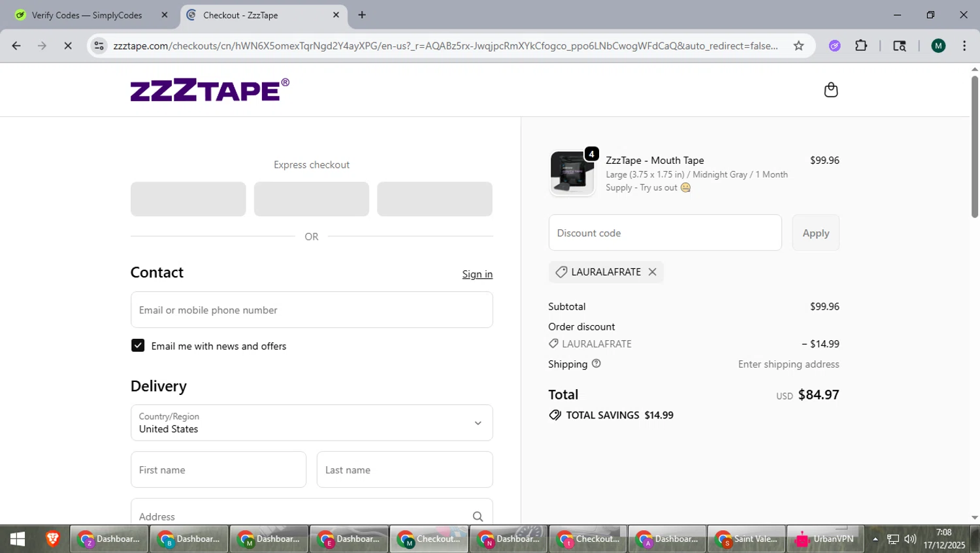Click the Sign in link
Screen dimensions: 980x553
[477, 274]
